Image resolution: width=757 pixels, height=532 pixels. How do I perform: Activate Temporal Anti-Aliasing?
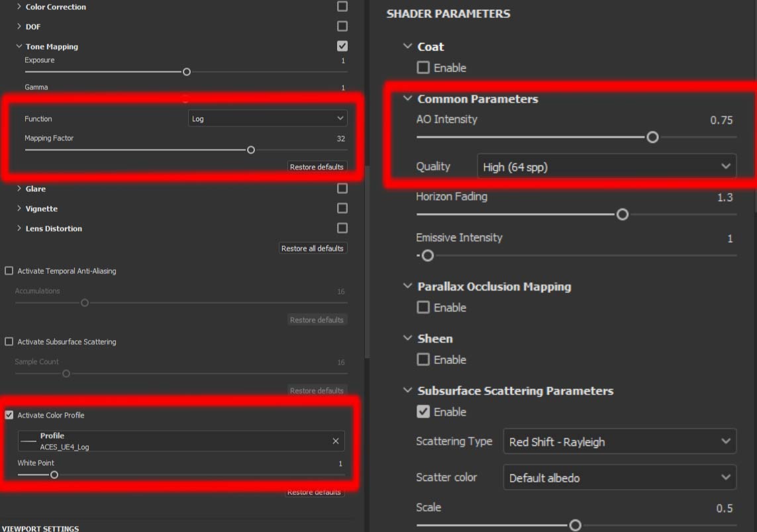[9, 271]
